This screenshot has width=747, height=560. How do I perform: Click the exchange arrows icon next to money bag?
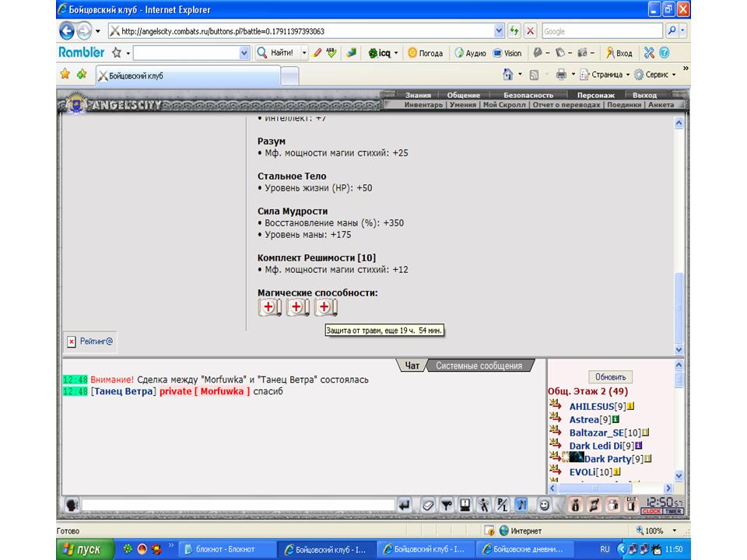pyautogui.click(x=594, y=505)
